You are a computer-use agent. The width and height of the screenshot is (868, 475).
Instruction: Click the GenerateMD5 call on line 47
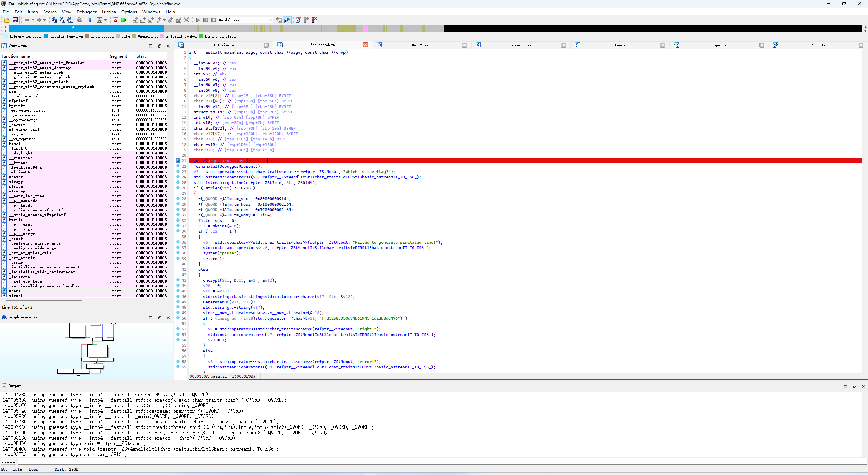[216, 302]
